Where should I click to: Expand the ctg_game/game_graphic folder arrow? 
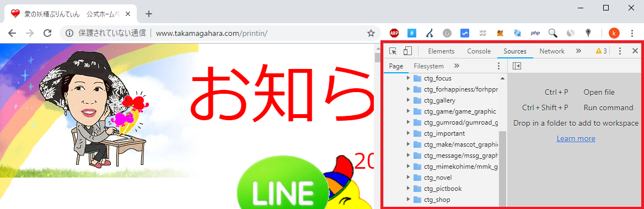[x=408, y=111]
